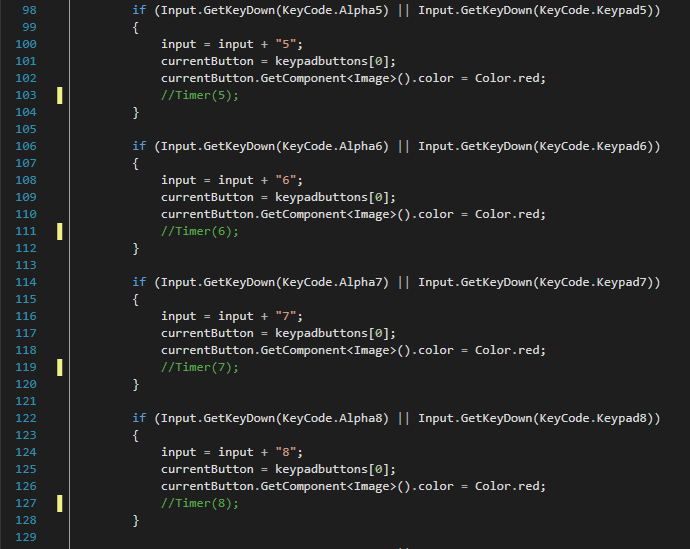This screenshot has height=549, width=690.
Task: Click line number 103 in the gutter
Action: coord(26,95)
